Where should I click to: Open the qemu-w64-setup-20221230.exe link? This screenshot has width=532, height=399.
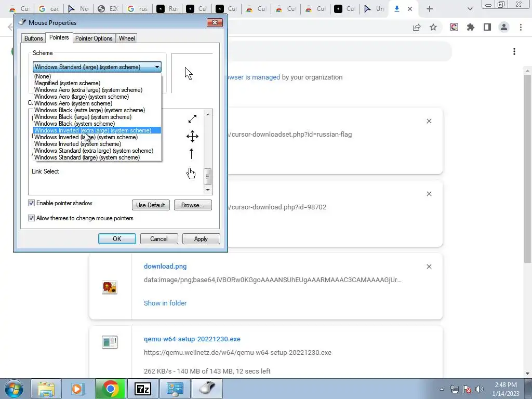click(192, 339)
